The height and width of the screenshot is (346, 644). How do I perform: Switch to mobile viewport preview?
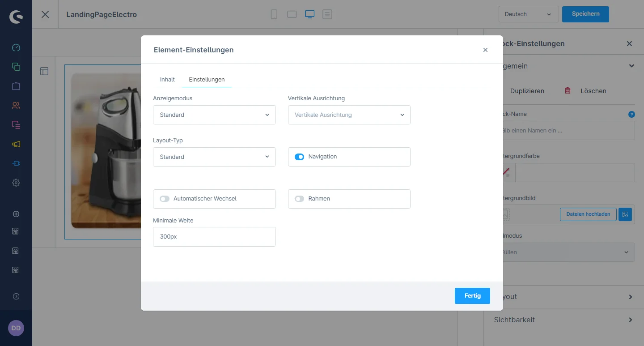274,14
